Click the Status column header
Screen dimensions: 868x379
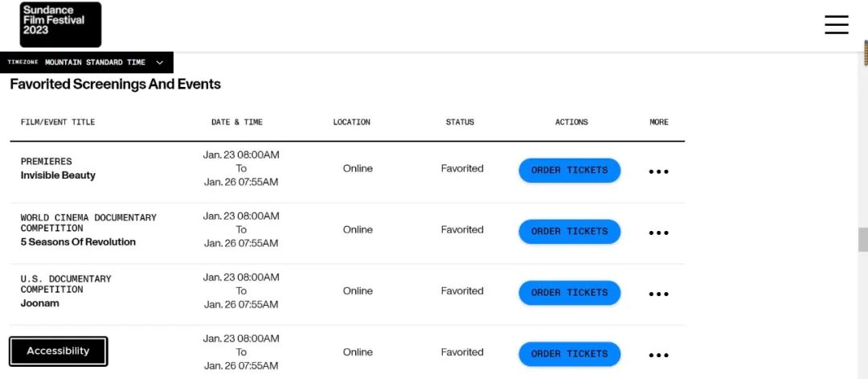[460, 122]
